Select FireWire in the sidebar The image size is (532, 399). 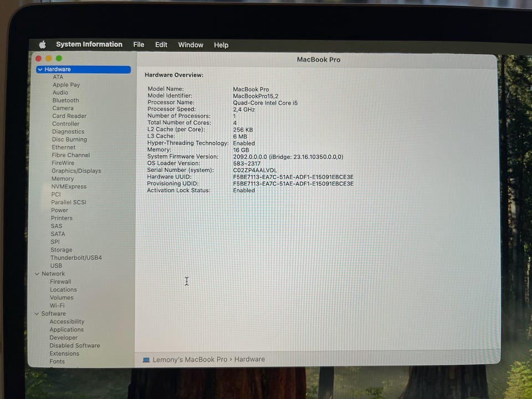tap(63, 163)
